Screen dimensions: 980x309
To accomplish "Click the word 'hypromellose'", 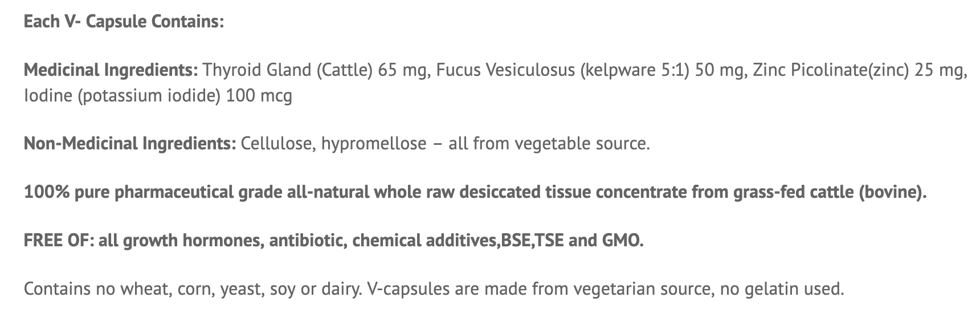I will point(374,143).
